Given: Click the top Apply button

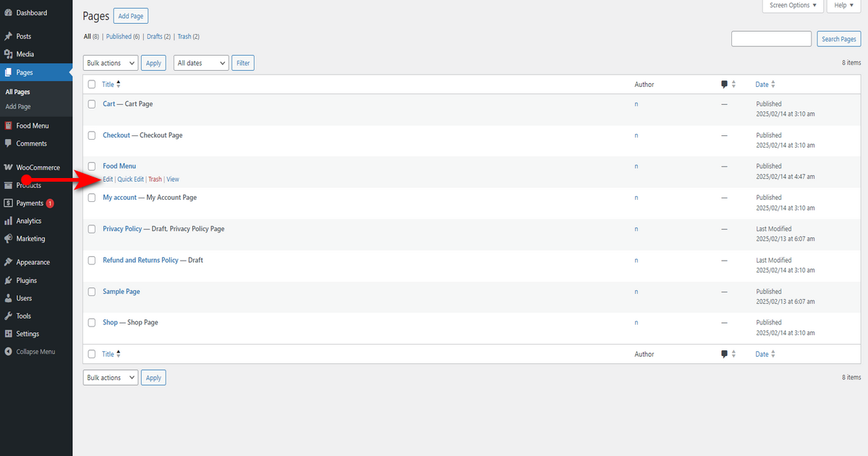Looking at the screenshot, I should click(x=153, y=63).
